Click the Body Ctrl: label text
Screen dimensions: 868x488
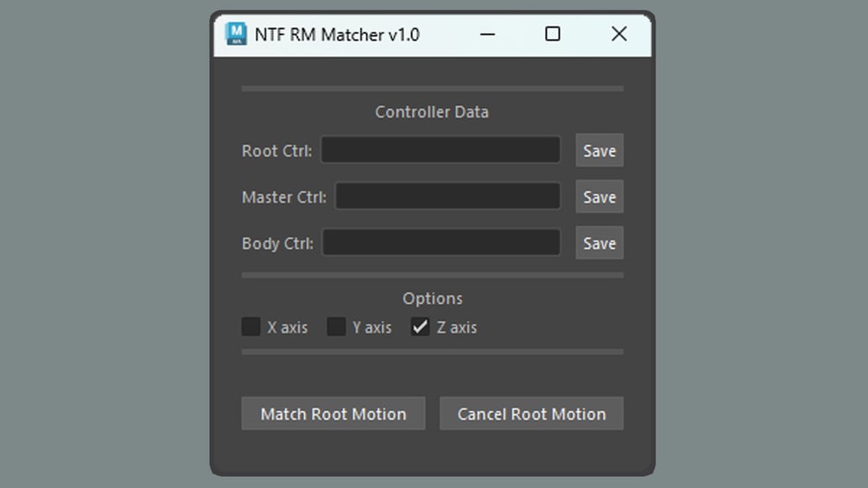277,244
